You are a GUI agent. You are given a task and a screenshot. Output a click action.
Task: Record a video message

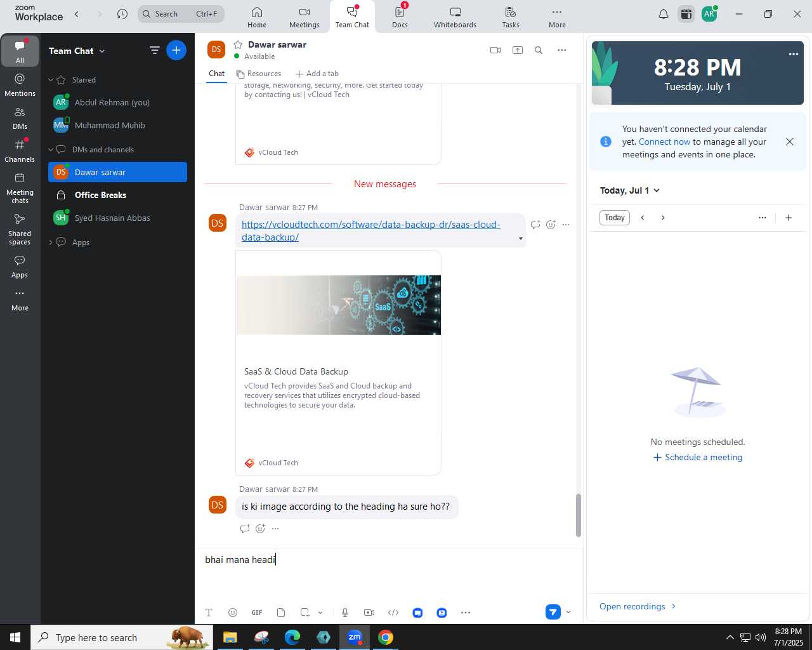pyautogui.click(x=369, y=613)
